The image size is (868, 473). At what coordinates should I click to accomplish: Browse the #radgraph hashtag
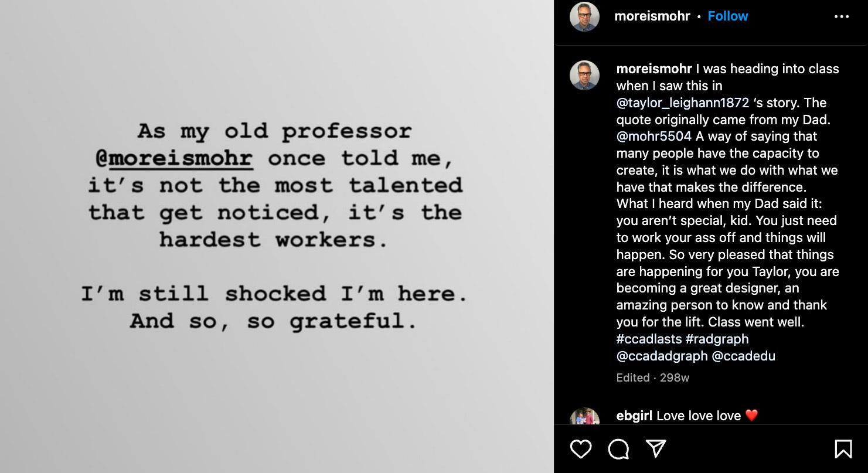point(717,339)
